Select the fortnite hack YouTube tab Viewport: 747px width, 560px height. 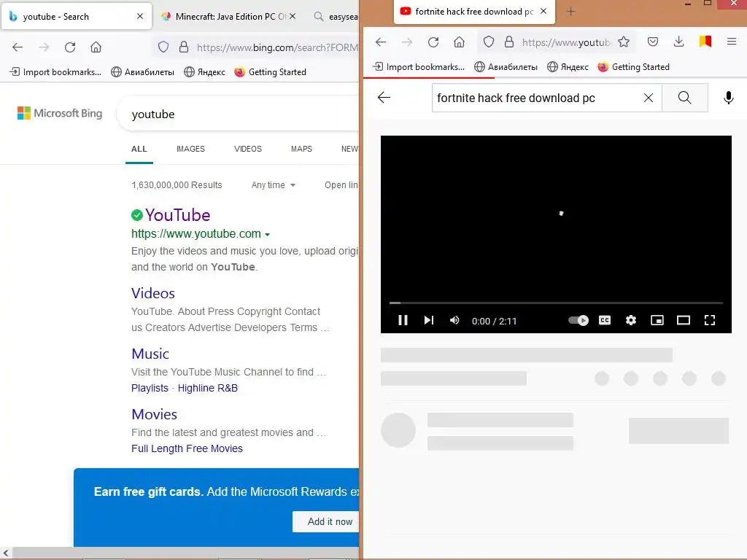474,12
